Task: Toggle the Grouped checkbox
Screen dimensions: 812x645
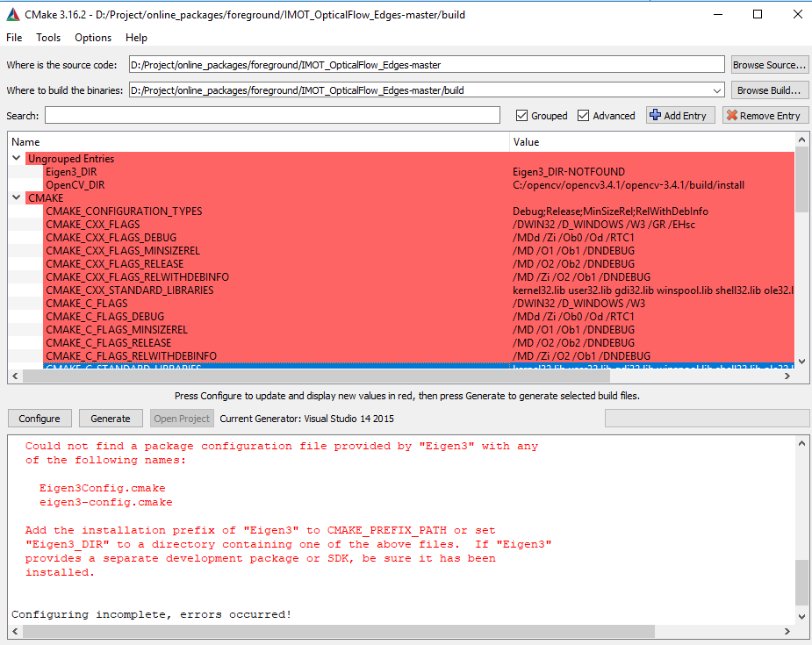Action: (521, 116)
